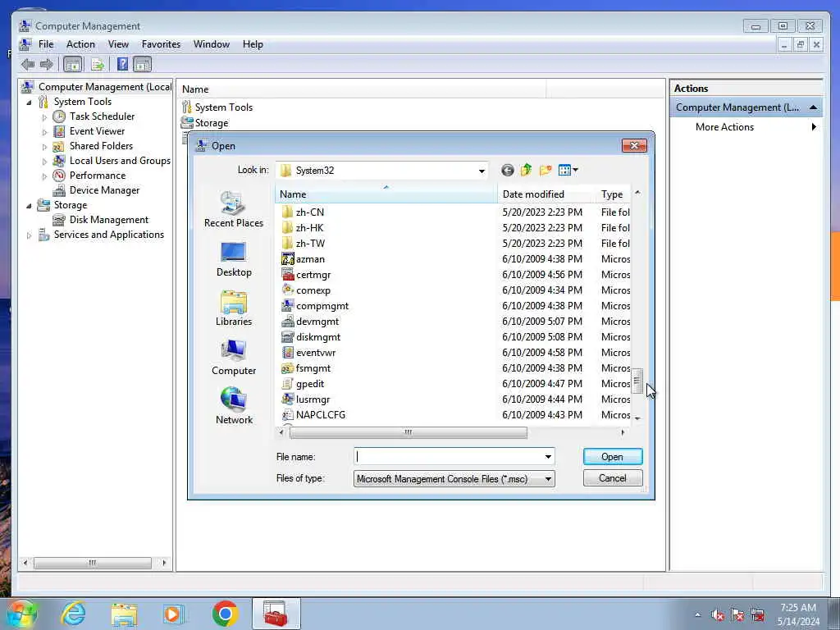Expand the Services and Applications node
This screenshot has height=630, width=840.
29,235
